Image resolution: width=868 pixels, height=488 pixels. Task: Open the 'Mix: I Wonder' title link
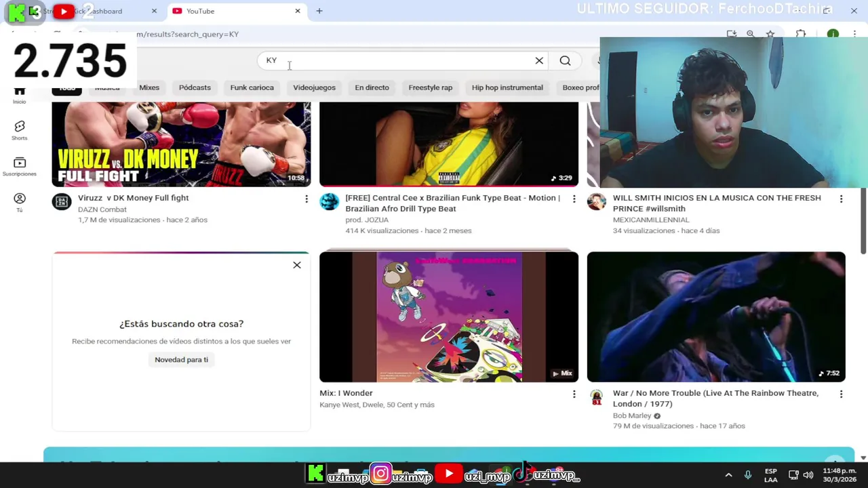[346, 393]
